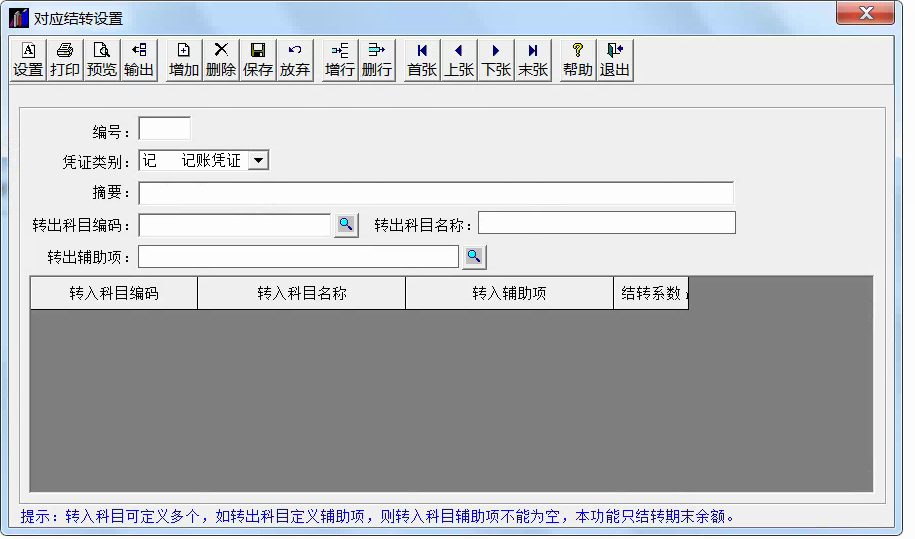
Task: Click the application icon in title bar
Action: point(19,18)
